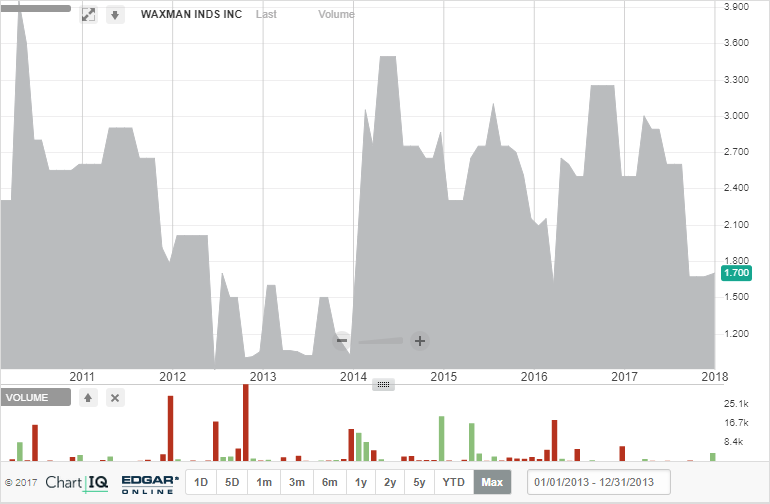
Task: Select the Max range
Action: (x=492, y=482)
